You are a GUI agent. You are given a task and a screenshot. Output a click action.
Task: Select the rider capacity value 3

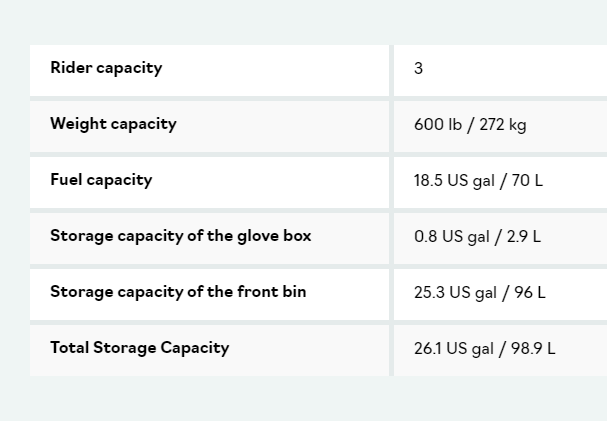tap(419, 69)
